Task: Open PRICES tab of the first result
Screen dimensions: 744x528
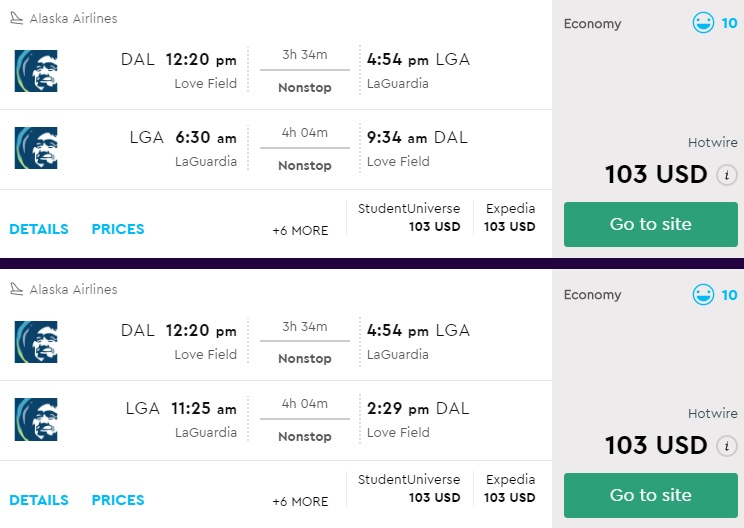Action: (118, 229)
